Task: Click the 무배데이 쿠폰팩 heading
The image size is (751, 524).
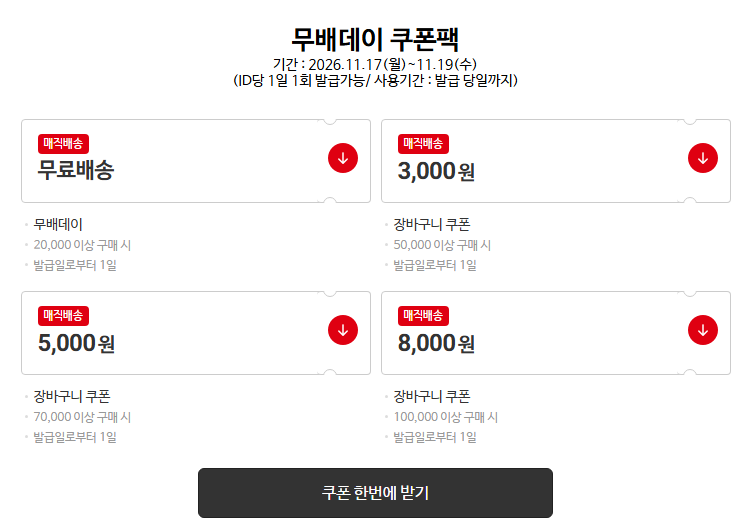Action: point(375,39)
